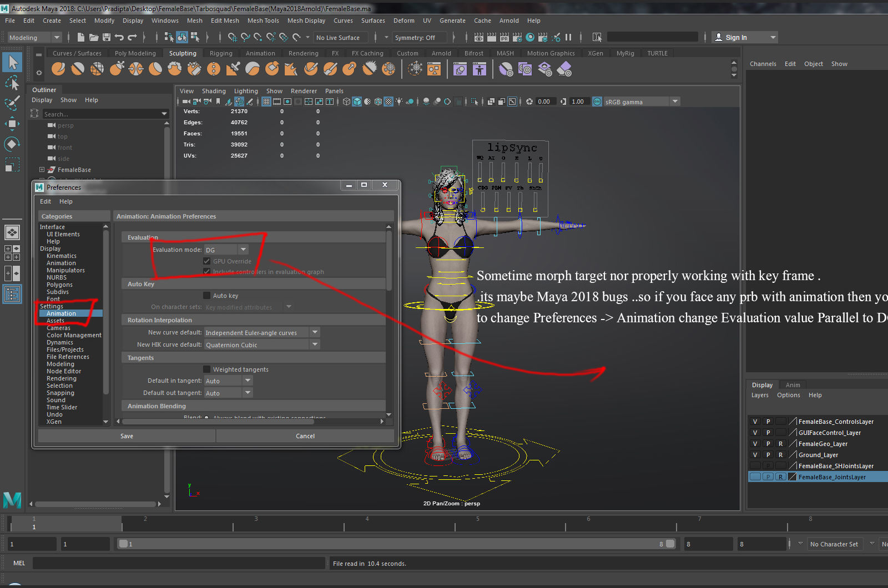Save the scene with the floppy icon
This screenshot has height=588, width=888.
(x=107, y=37)
